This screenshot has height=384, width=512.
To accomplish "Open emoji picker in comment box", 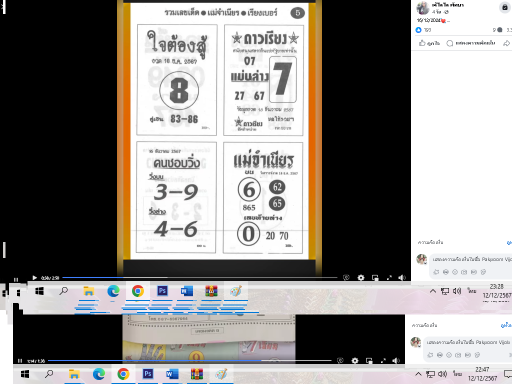I will coord(446,272).
